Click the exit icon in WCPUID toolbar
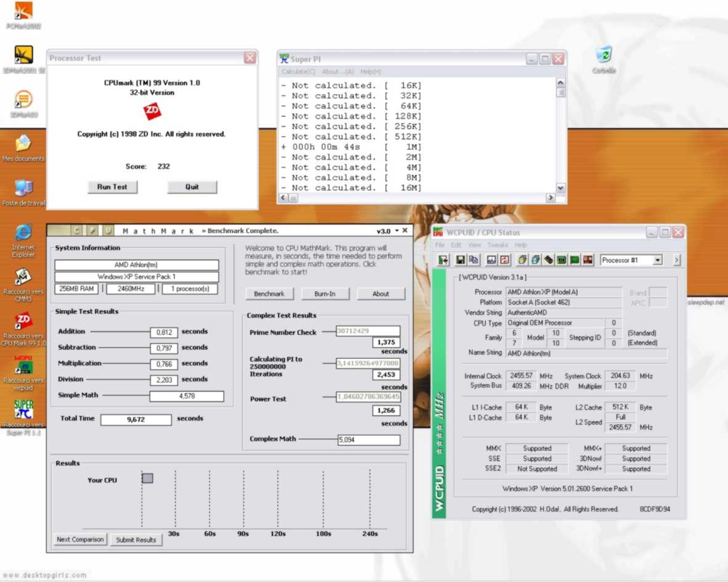Image resolution: width=728 pixels, height=582 pixels. (x=443, y=260)
